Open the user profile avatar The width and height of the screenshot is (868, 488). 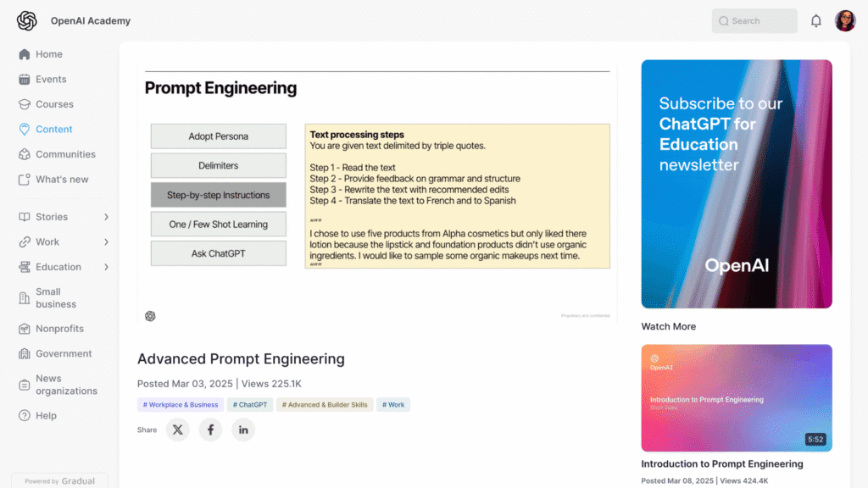click(x=845, y=21)
